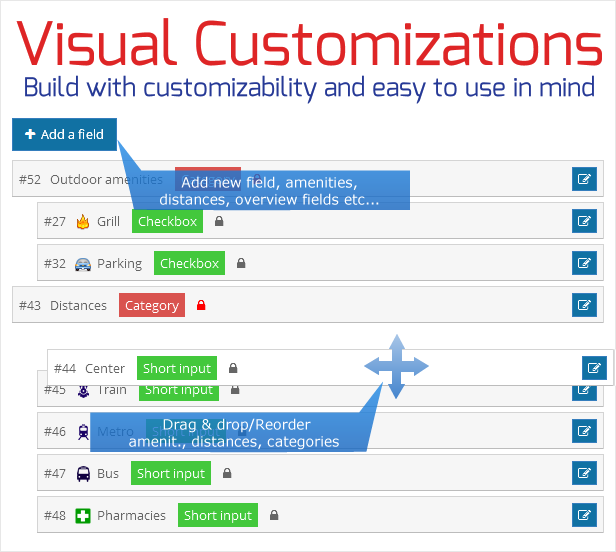The width and height of the screenshot is (616, 552).
Task: Open edit icon for Grill row
Action: 584,221
